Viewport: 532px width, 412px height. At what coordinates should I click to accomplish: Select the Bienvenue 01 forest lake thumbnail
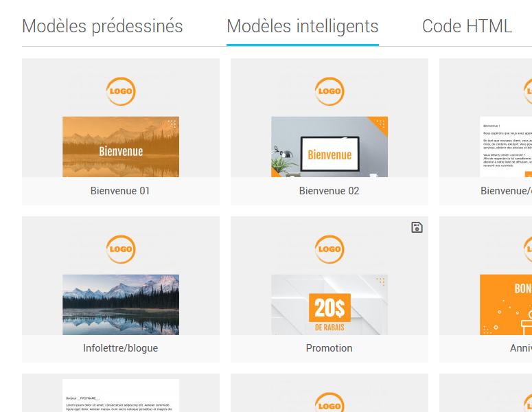121,147
